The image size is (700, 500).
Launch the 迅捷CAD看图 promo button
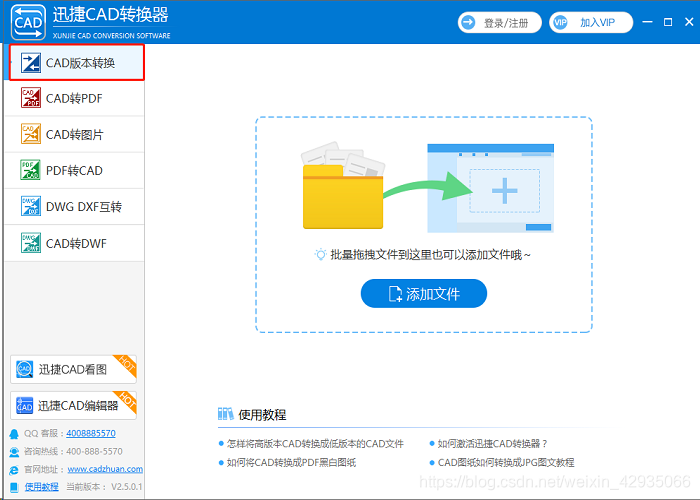[74, 369]
